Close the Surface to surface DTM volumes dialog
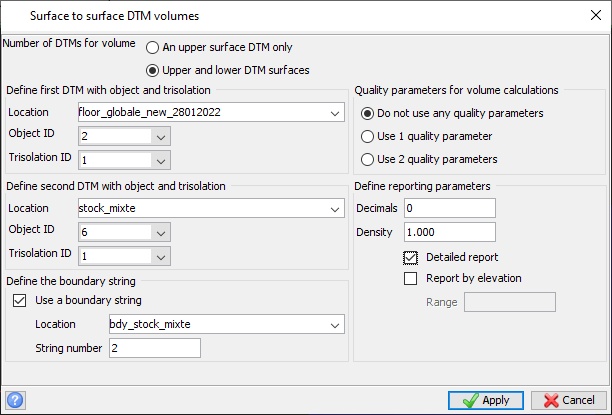Viewport: 612px width, 415px height. (x=586, y=16)
